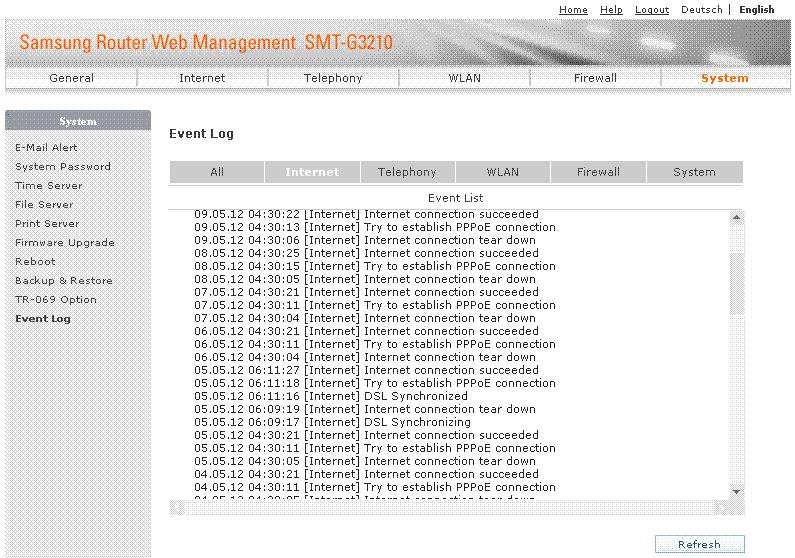Viewport: 795px width, 558px height.
Task: Click log entry 06.05.12 04:30:11 PPPoE
Action: 375,344
